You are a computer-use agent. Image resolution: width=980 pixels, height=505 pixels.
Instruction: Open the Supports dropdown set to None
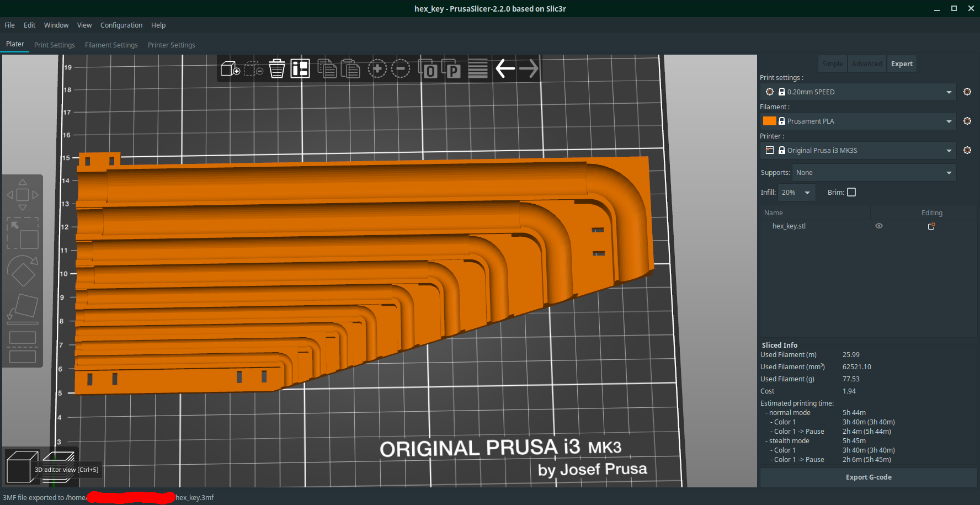tap(874, 173)
